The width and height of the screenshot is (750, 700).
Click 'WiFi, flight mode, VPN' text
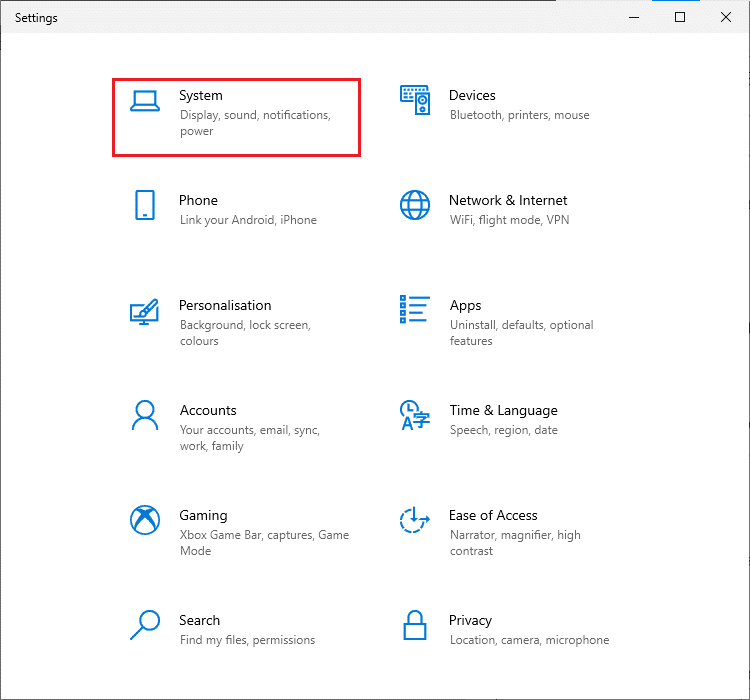coord(509,220)
